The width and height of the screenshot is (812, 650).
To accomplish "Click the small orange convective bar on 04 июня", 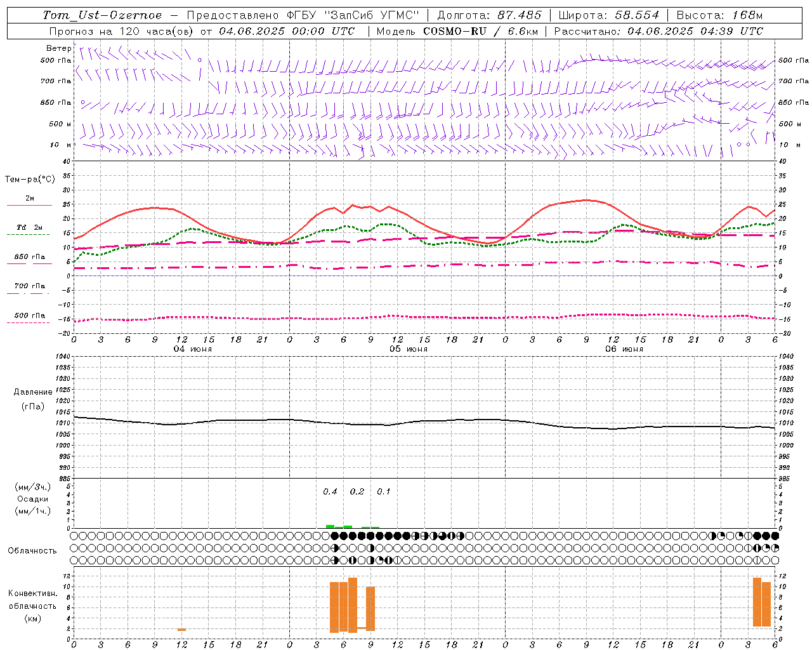I will click(x=181, y=630).
